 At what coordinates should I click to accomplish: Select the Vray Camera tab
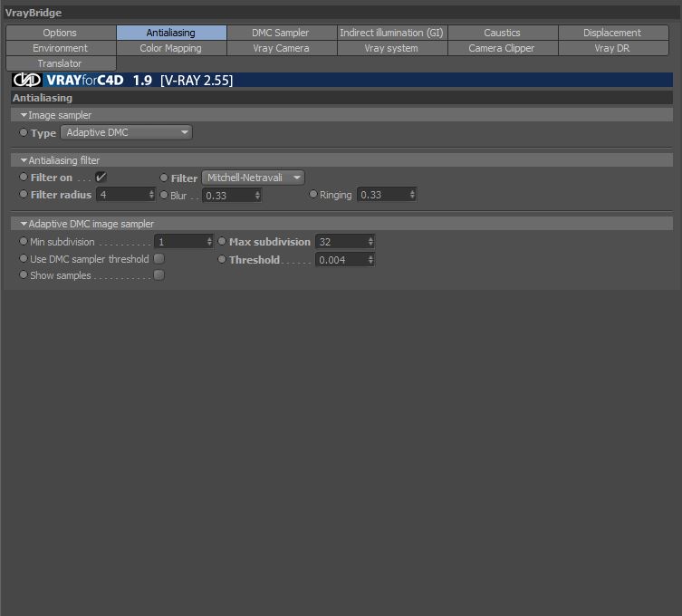point(282,48)
